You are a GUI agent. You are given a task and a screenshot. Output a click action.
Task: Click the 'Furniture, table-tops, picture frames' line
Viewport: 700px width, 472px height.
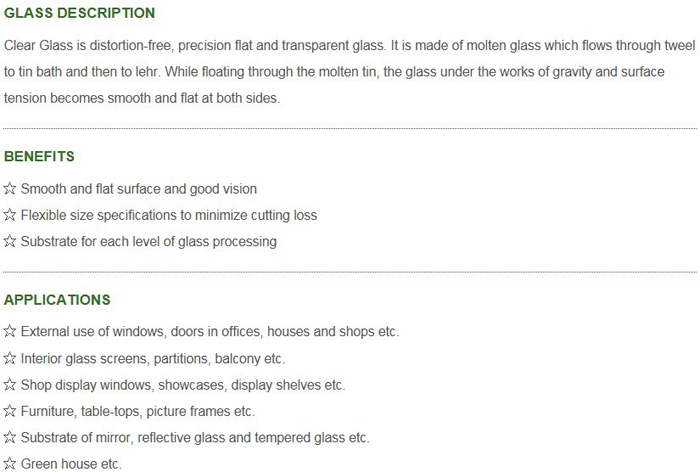138,411
